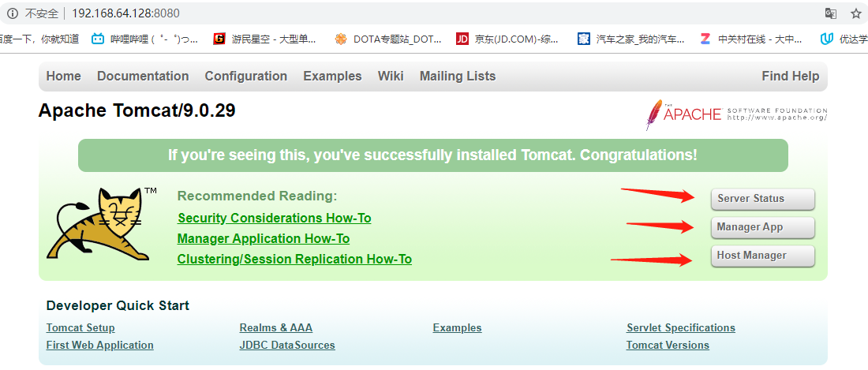Open the Examples nav item in top bar
Viewport: 868px width, 370px height.
[x=332, y=77]
